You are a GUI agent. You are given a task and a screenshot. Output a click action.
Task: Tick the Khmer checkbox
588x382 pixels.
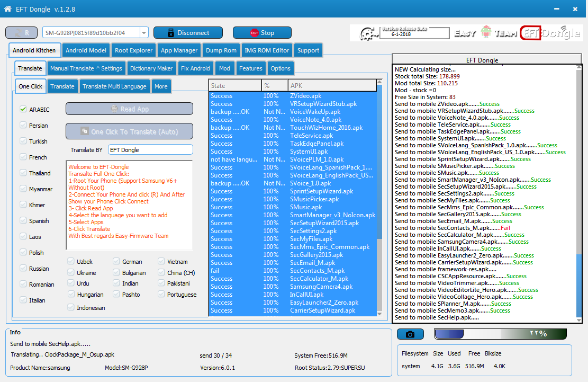(23, 205)
